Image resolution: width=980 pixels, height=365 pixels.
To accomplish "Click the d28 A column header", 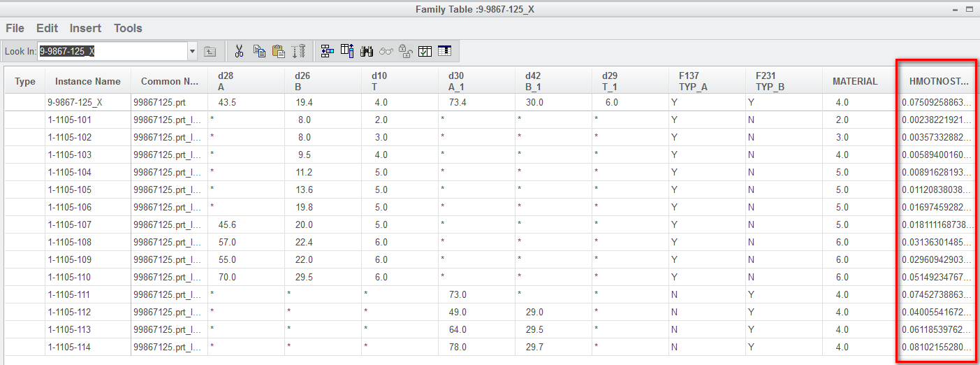I will (246, 81).
